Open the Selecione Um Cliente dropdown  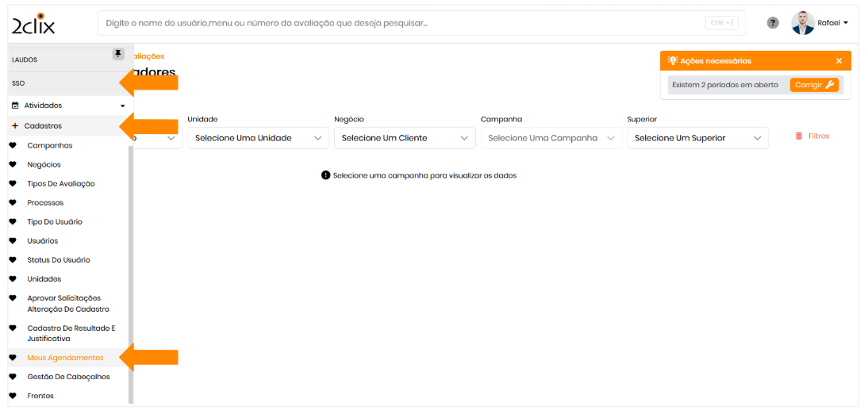(405, 138)
